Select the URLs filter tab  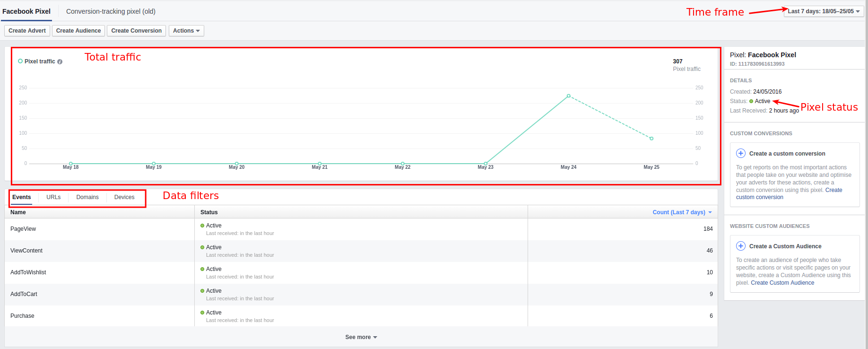pyautogui.click(x=53, y=197)
